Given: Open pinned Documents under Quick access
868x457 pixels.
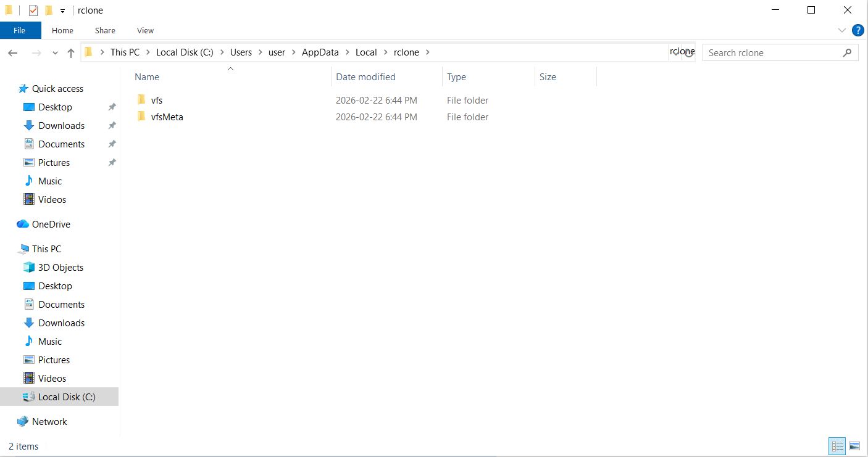Looking at the screenshot, I should pos(61,144).
